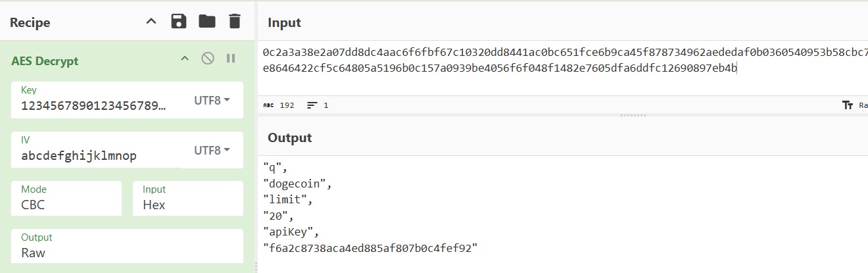The height and width of the screenshot is (273, 868).
Task: Set breakpoint on AES Decrypt
Action: (231, 59)
